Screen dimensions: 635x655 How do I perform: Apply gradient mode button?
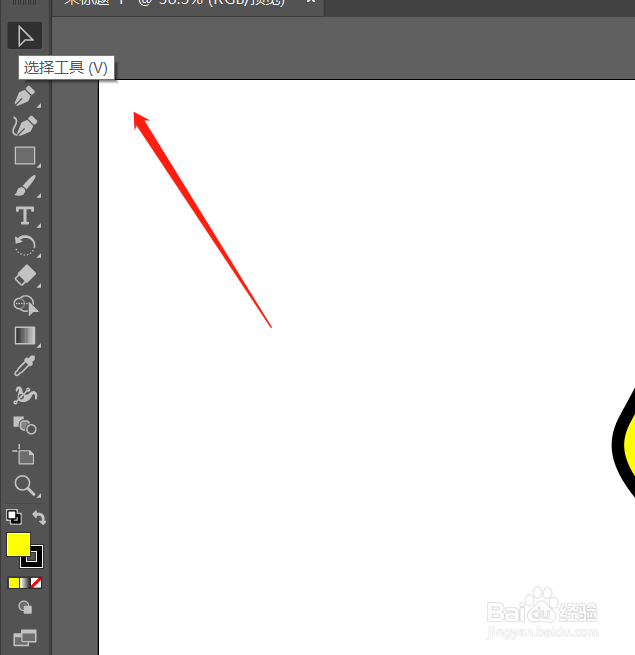click(x=25, y=583)
